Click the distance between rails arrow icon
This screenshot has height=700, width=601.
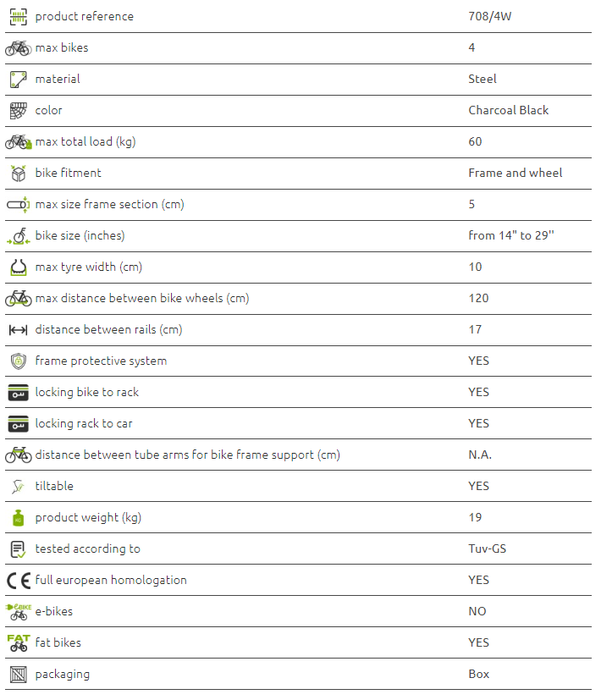[x=18, y=330]
